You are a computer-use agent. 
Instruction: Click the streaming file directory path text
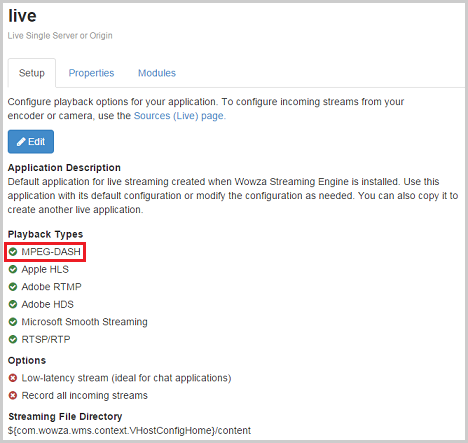point(129,431)
